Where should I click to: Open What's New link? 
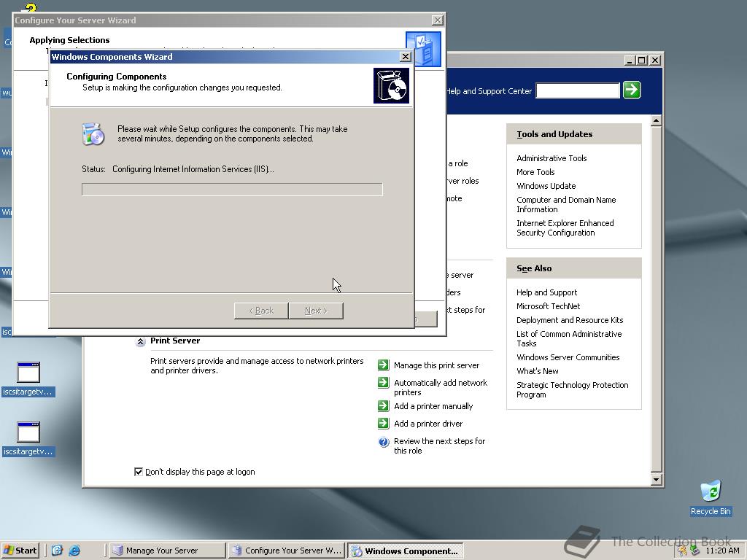[x=538, y=371]
